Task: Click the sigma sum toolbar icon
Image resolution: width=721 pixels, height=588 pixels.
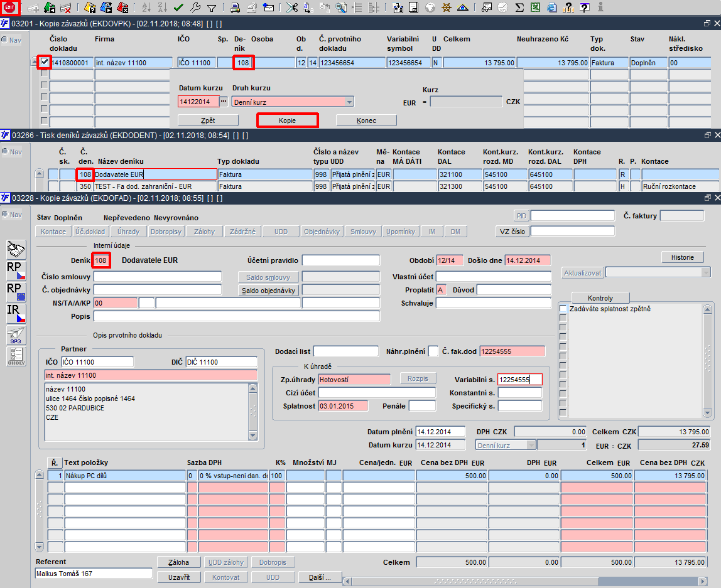Action: (519, 8)
